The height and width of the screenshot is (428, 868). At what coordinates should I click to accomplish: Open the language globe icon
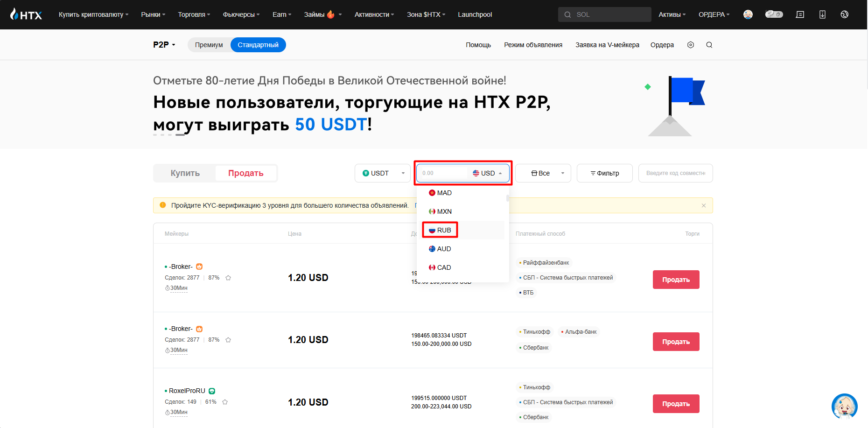tap(845, 14)
